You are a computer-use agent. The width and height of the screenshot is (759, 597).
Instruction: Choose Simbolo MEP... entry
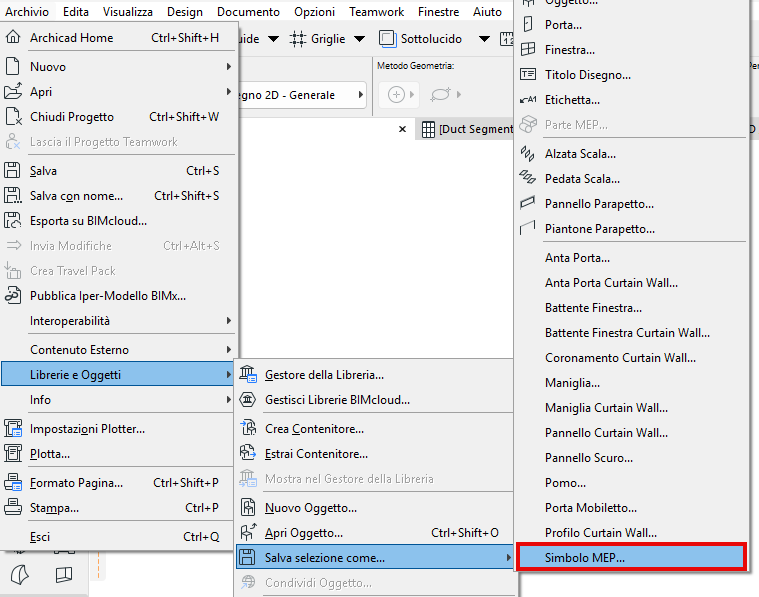pyautogui.click(x=631, y=557)
